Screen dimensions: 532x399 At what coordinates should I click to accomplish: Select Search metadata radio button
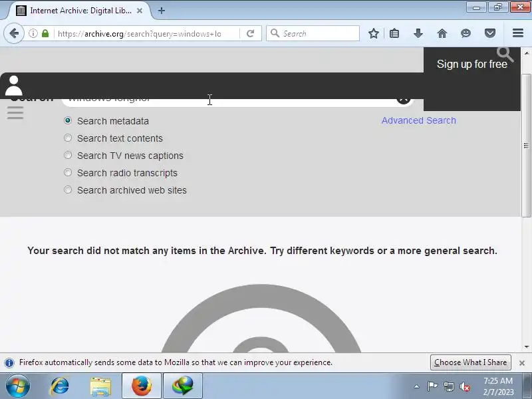(x=68, y=120)
